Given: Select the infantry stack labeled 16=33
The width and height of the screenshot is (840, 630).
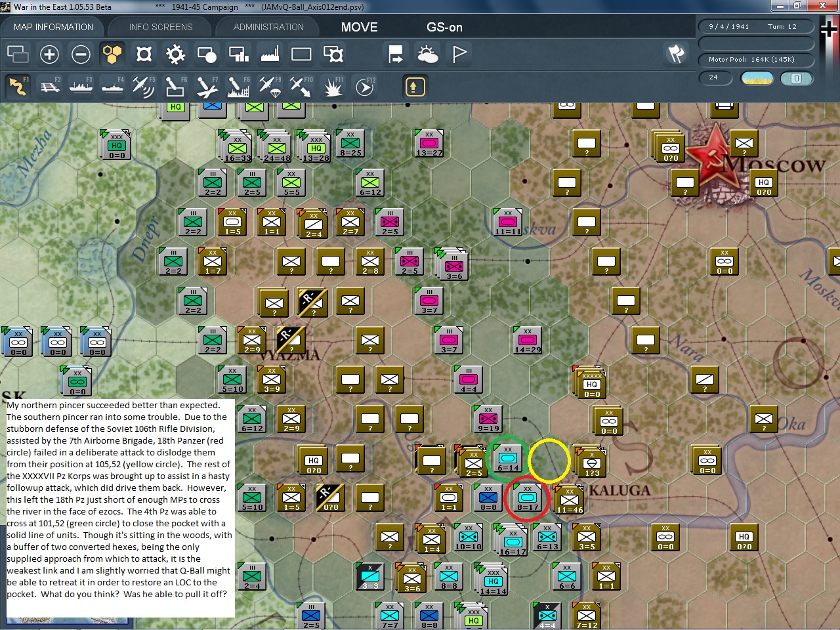Looking at the screenshot, I should (237, 146).
